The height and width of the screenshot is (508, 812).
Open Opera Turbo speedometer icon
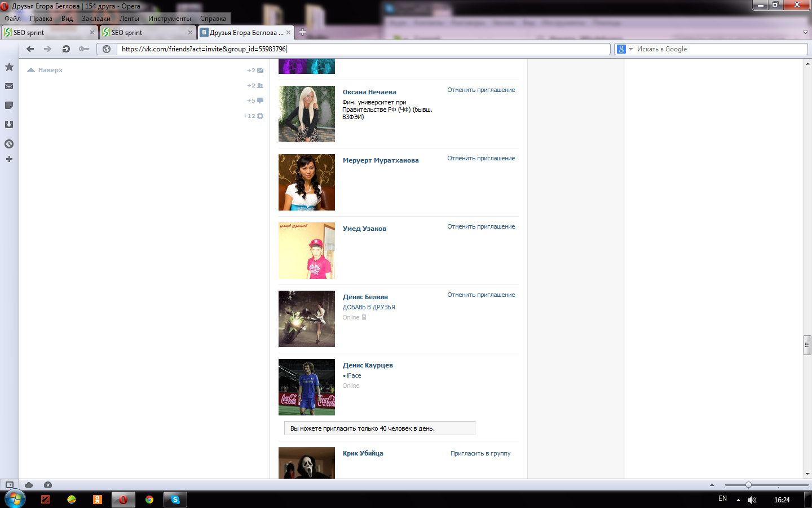(48, 485)
